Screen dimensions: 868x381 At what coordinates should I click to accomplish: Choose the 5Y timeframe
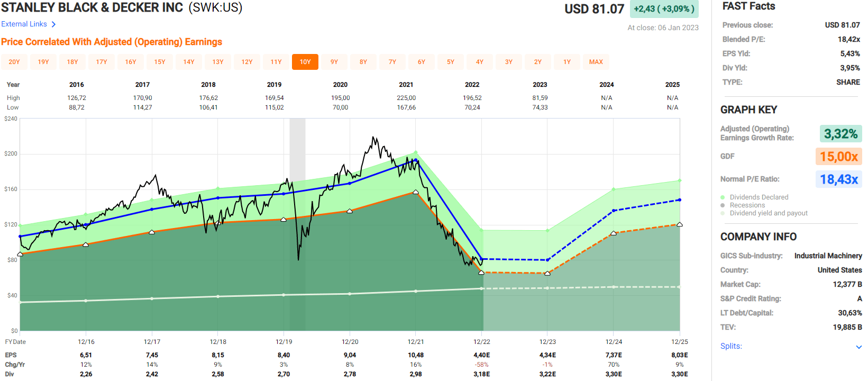click(x=451, y=62)
